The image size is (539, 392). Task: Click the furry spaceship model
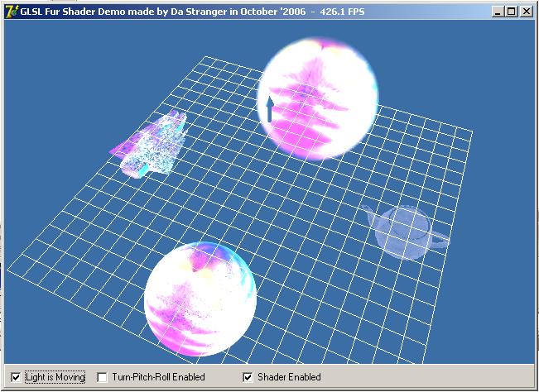click(x=149, y=144)
